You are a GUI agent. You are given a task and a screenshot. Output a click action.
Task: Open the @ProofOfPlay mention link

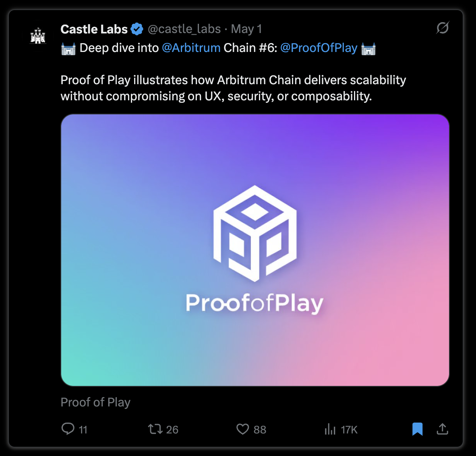click(319, 48)
